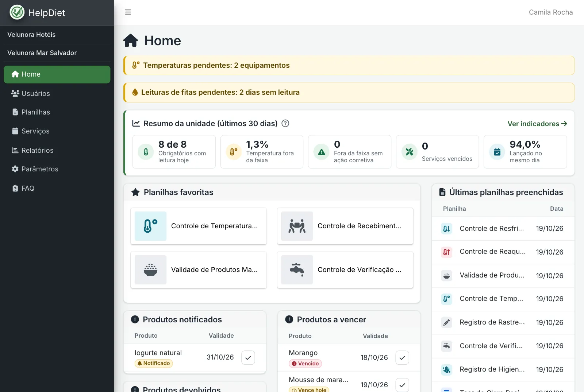
Task: Click the faucet icon for Controle de Verificação
Action: click(x=297, y=270)
